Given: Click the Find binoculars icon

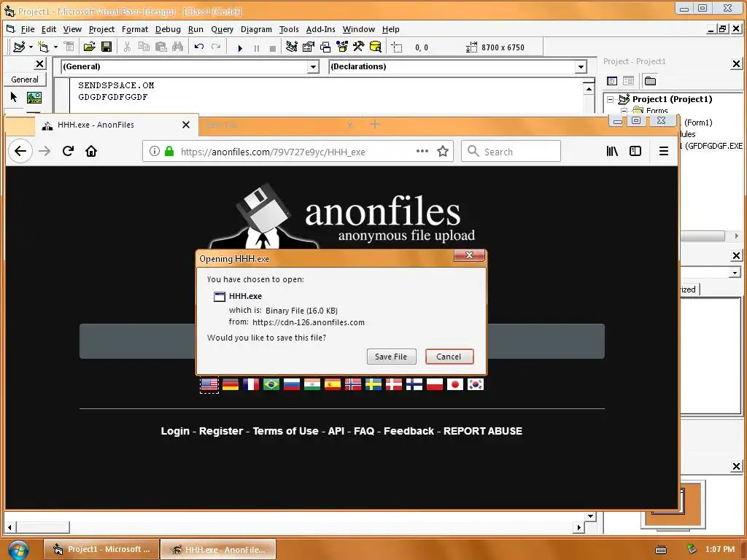Looking at the screenshot, I should click(x=178, y=47).
